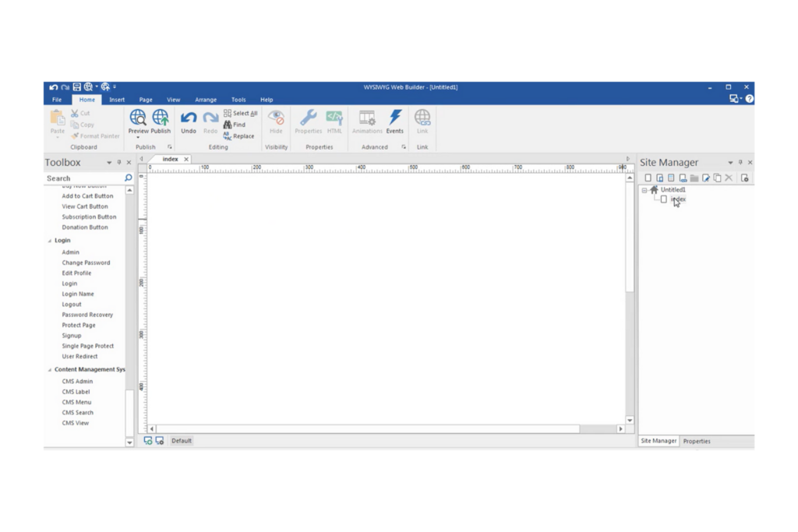This screenshot has width=798, height=532.
Task: Open Page Properties gear icon in Site Manager
Action: tap(744, 178)
